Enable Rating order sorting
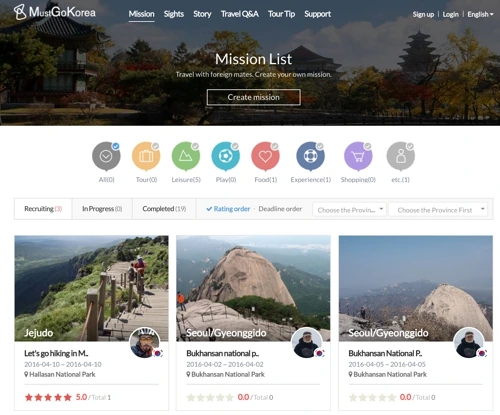This screenshot has width=500, height=415. click(228, 209)
